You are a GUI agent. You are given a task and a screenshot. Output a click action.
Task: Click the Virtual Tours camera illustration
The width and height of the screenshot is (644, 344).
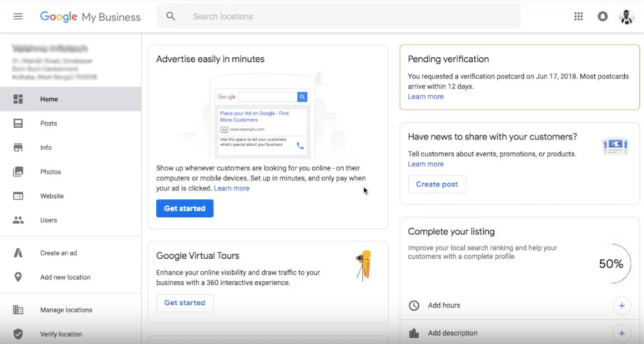pos(364,265)
